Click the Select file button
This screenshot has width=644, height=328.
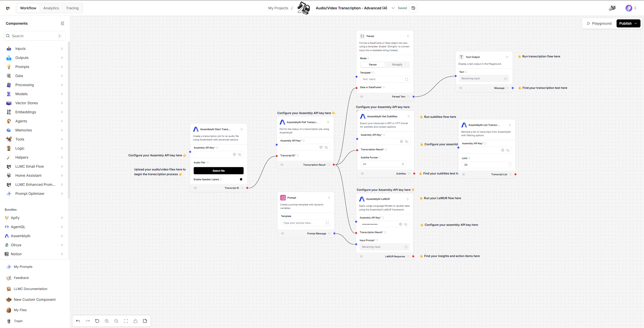point(218,171)
